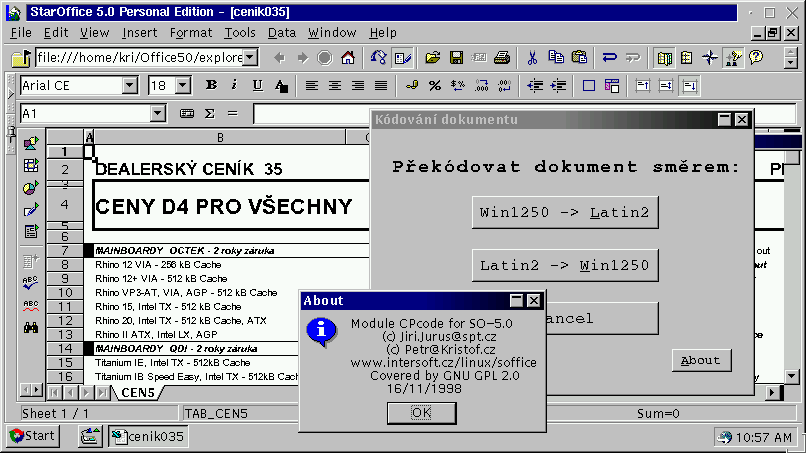Click the equals Function icon
This screenshot has height=453, width=806.
point(233,113)
